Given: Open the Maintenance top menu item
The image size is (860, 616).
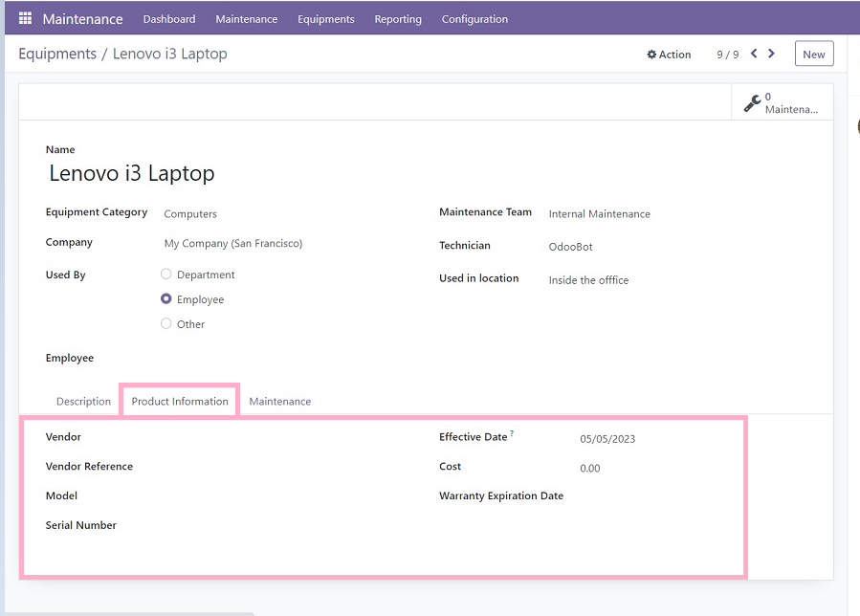Looking at the screenshot, I should 246,18.
